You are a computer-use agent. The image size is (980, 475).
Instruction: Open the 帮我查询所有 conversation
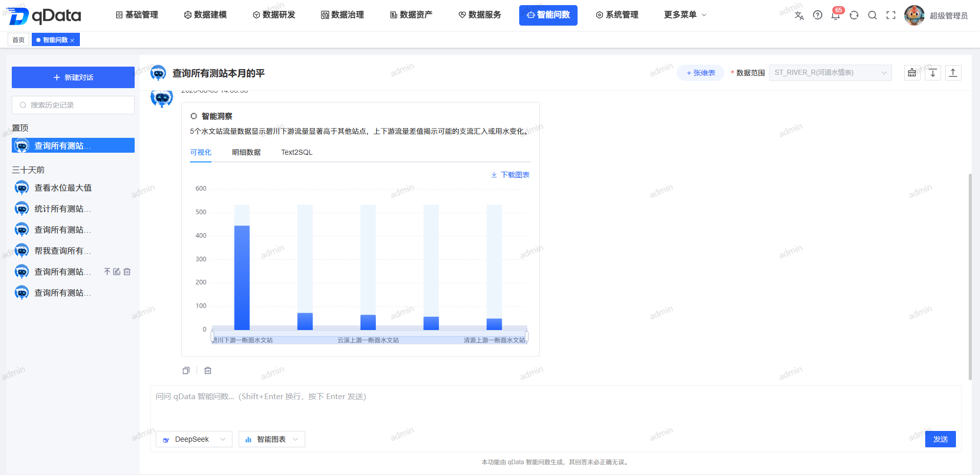pos(73,251)
